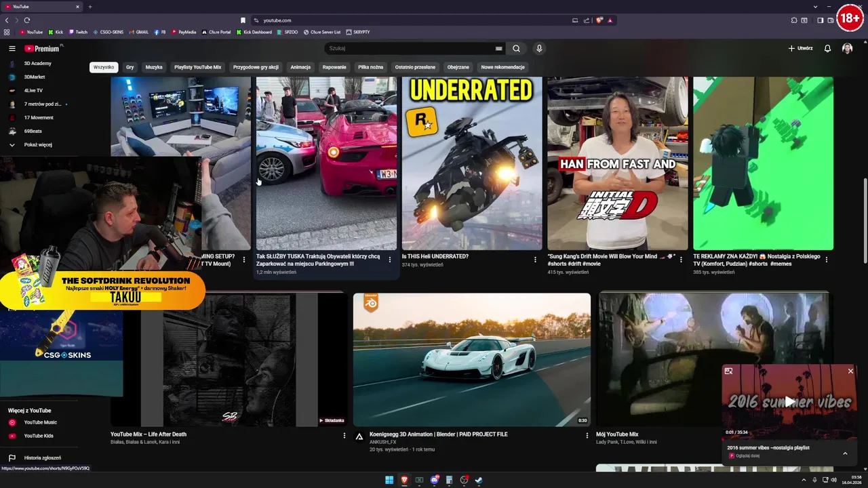Open the 17 Movement subscription

pos(39,117)
